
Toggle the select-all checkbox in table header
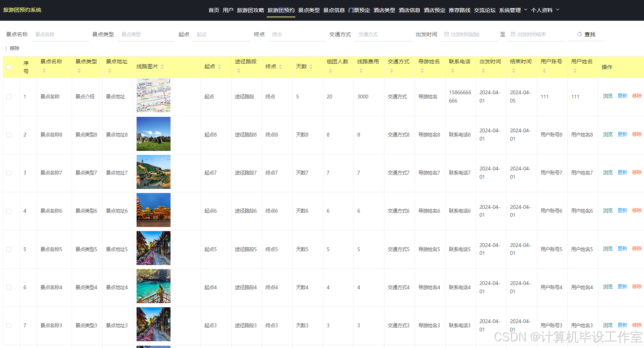coord(9,67)
